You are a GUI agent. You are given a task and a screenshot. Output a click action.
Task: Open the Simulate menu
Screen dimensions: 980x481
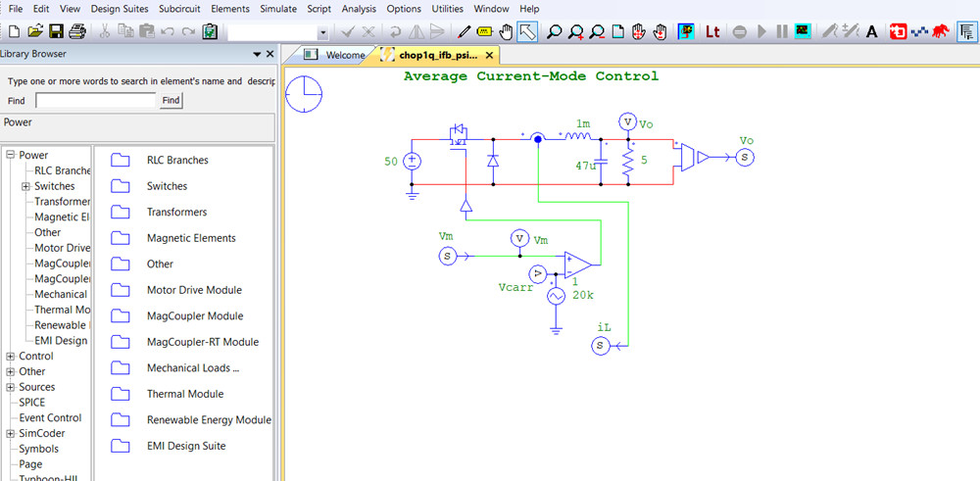pos(279,9)
